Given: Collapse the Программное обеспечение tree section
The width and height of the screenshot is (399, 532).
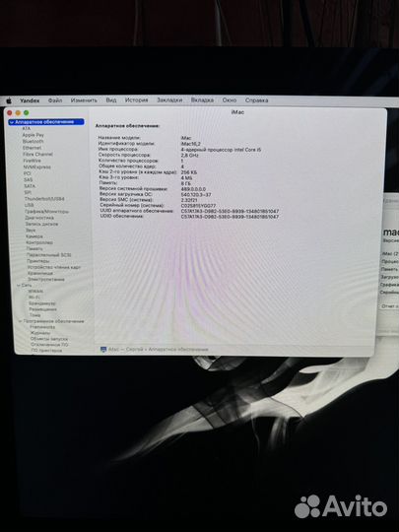Looking at the screenshot, I should (x=20, y=321).
